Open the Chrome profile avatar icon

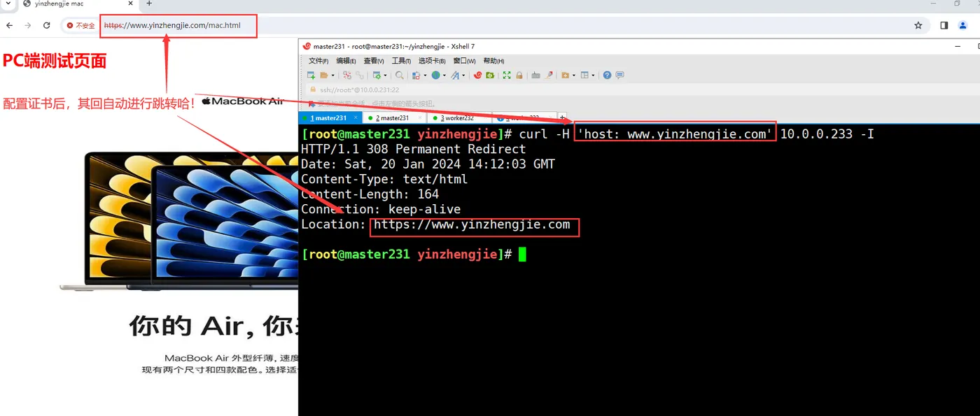pos(963,25)
